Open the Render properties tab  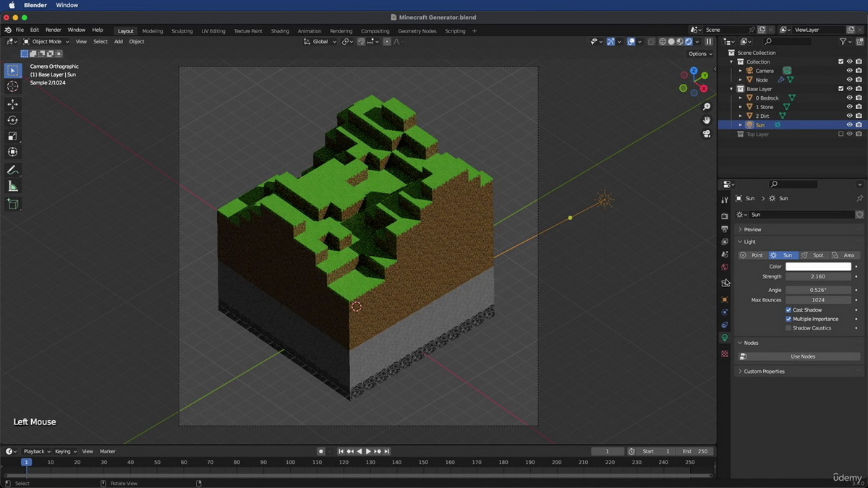725,216
